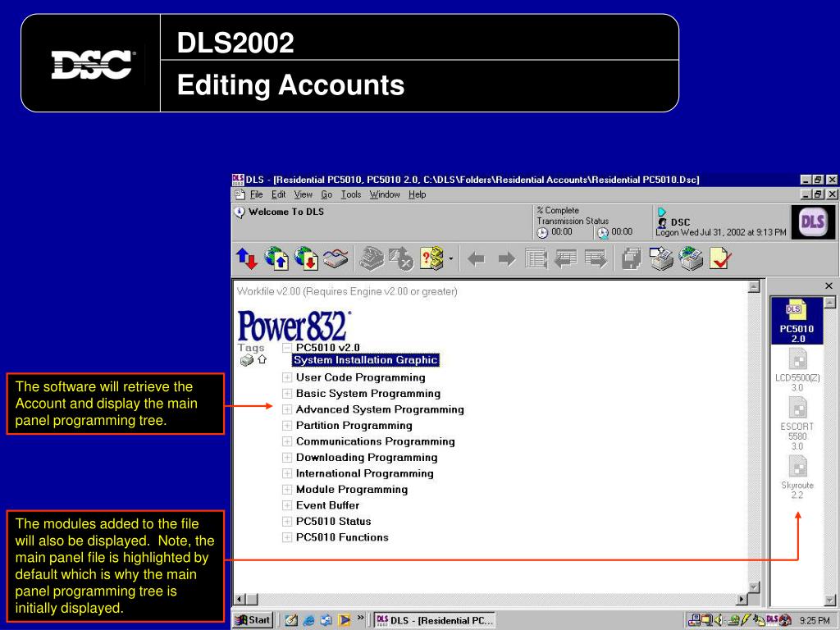Click the greyed stacked pages copy icon
840x630 pixels.
pyautogui.click(x=632, y=258)
